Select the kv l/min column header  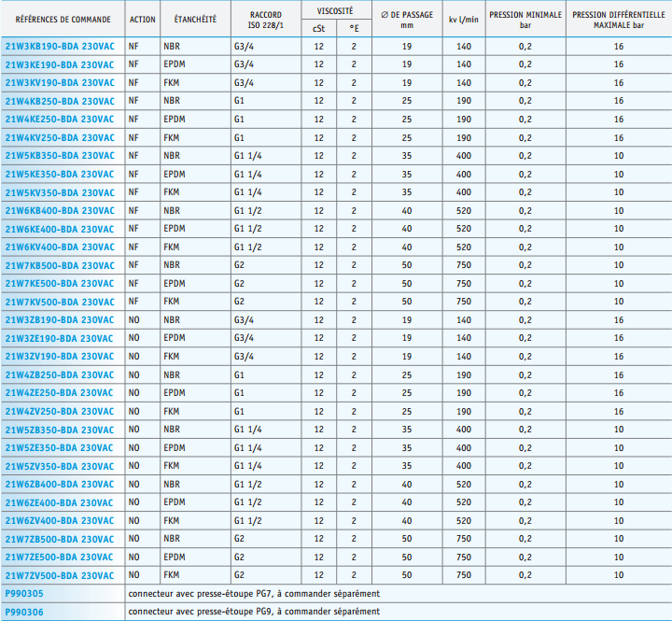click(463, 19)
